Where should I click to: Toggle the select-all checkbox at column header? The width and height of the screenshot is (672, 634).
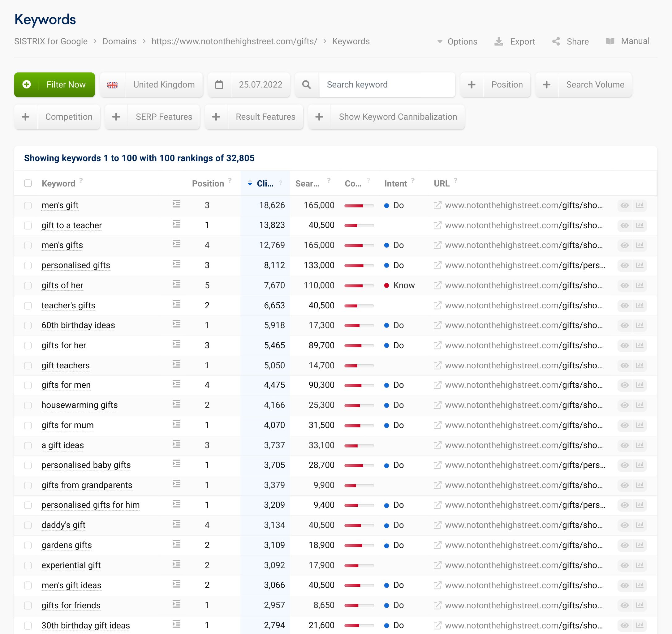tap(28, 183)
